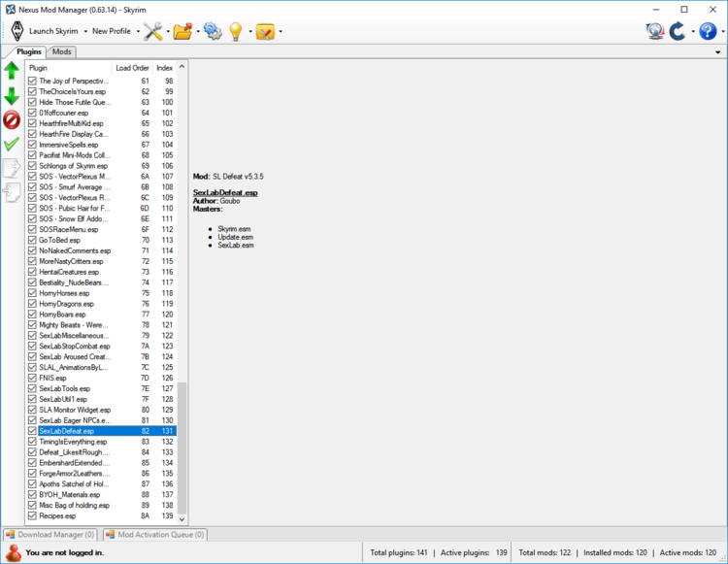Select the Misc Bag of holding.esp row
This screenshot has width=728, height=564.
click(x=101, y=505)
